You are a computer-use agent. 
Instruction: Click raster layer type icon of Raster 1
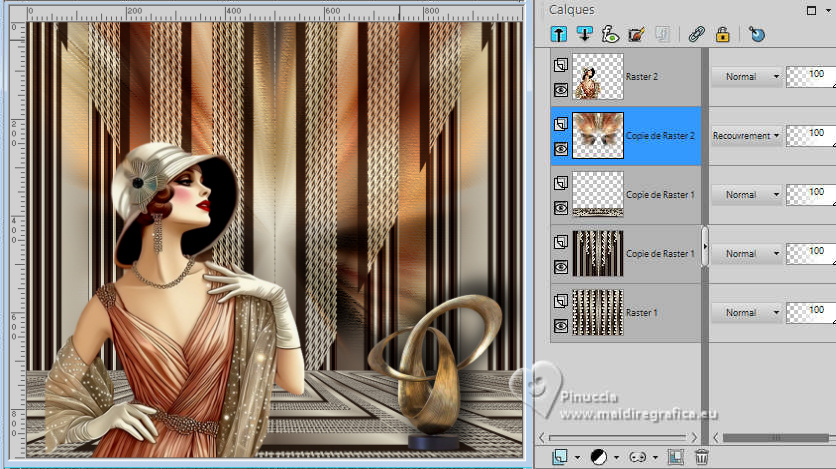click(x=560, y=301)
